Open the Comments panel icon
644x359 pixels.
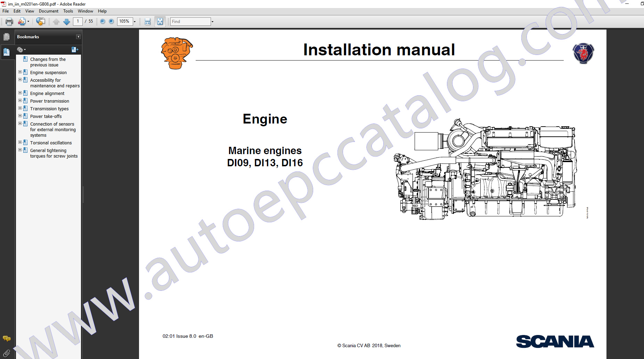coord(7,338)
